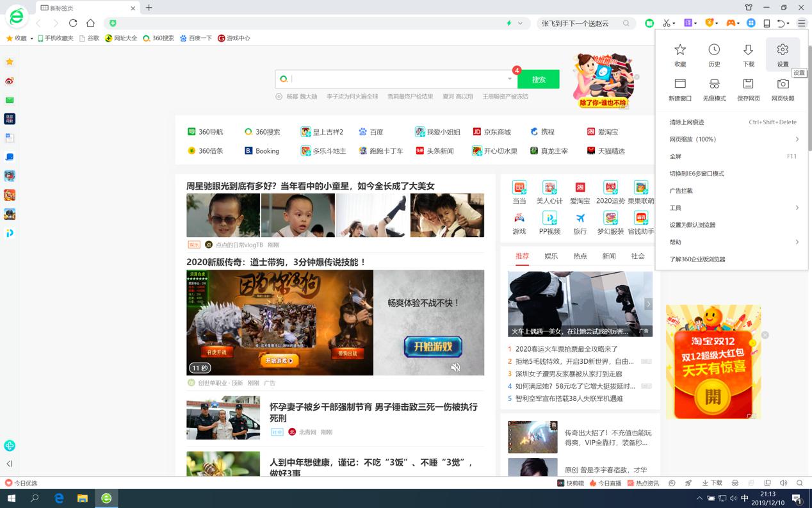Toggle ad blocking (广告拦截) menu entry

[x=681, y=191]
